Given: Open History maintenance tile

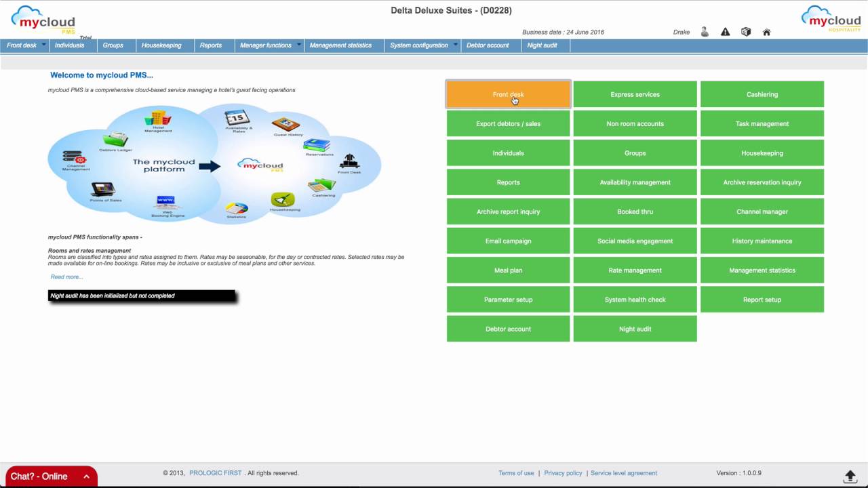Looking at the screenshot, I should click(762, 241).
